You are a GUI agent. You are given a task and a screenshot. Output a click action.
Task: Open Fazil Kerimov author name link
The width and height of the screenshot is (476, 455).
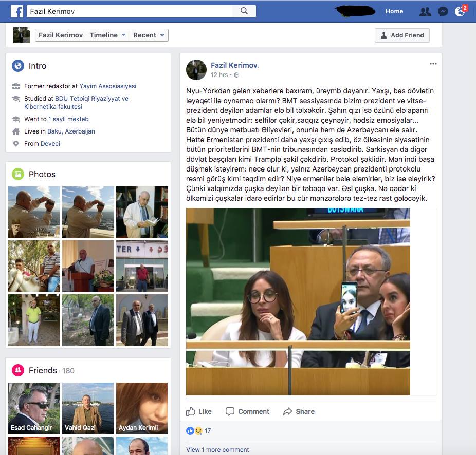point(234,65)
